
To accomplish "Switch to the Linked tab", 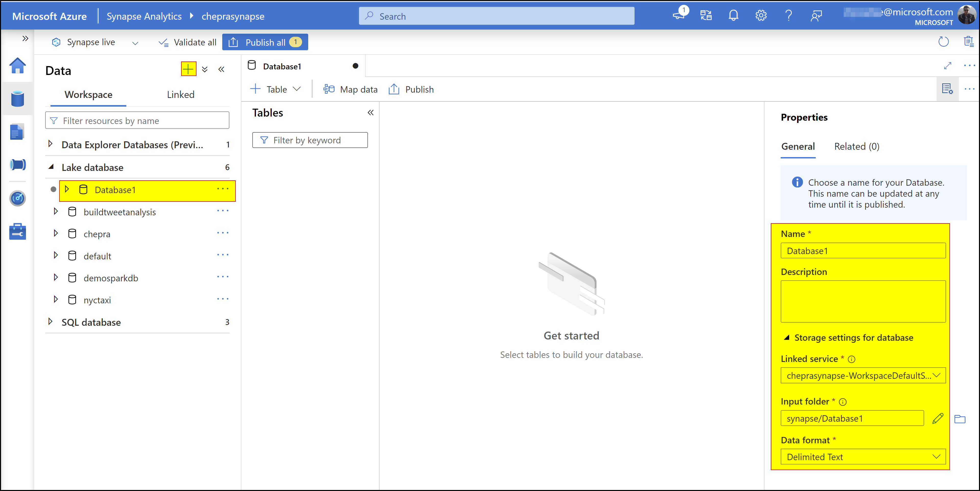I will click(x=181, y=94).
